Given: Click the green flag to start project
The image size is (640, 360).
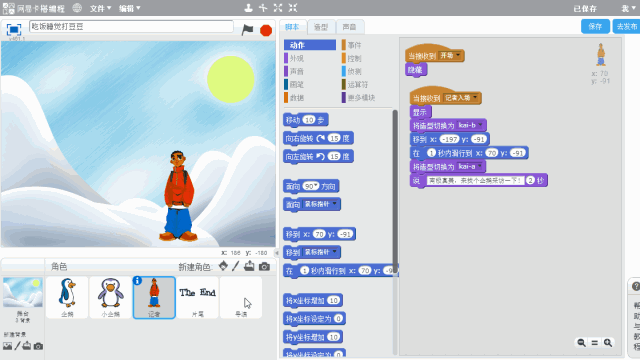Looking at the screenshot, I should click(247, 30).
